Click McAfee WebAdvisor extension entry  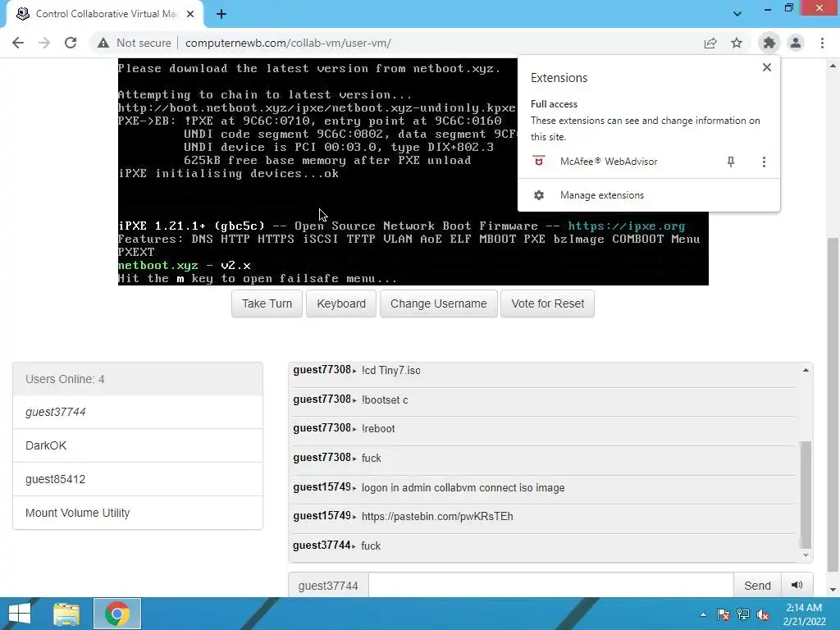coord(609,162)
